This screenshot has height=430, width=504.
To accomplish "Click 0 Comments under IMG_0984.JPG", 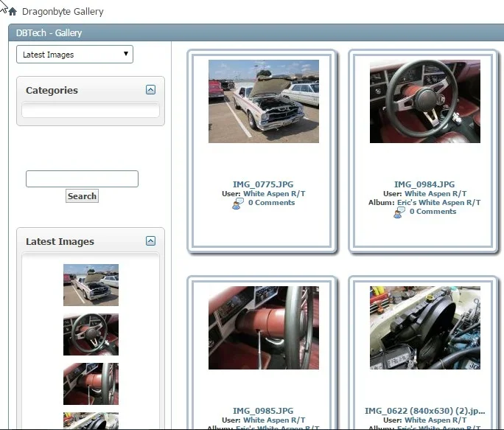I will coord(433,212).
